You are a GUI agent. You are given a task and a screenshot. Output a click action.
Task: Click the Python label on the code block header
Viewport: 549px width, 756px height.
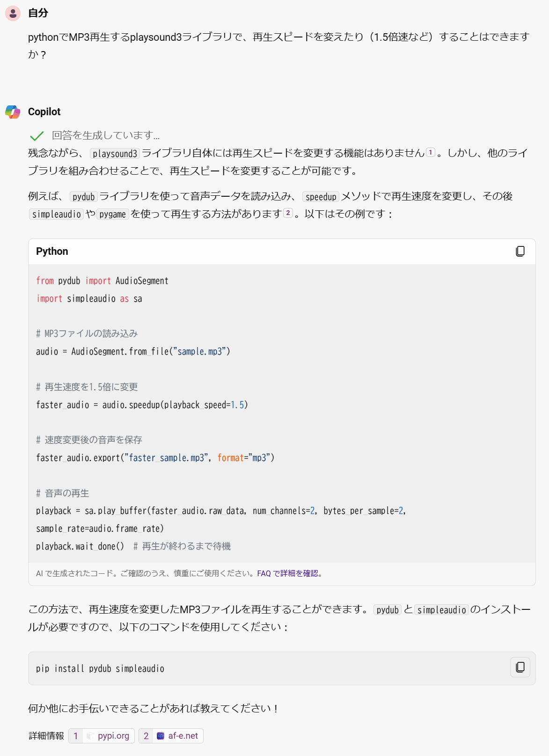click(x=51, y=252)
